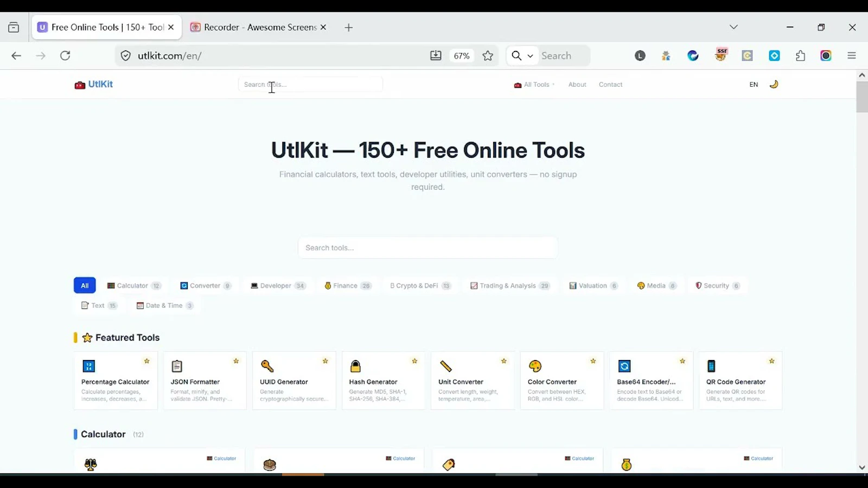Open the browser hamburger menu
Image resolution: width=868 pixels, height=488 pixels.
852,56
